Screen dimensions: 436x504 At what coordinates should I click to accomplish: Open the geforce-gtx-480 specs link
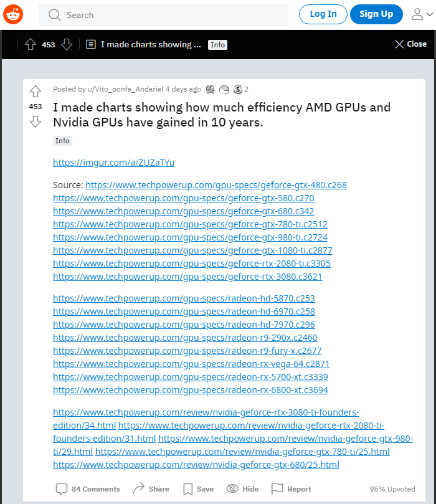click(x=216, y=185)
